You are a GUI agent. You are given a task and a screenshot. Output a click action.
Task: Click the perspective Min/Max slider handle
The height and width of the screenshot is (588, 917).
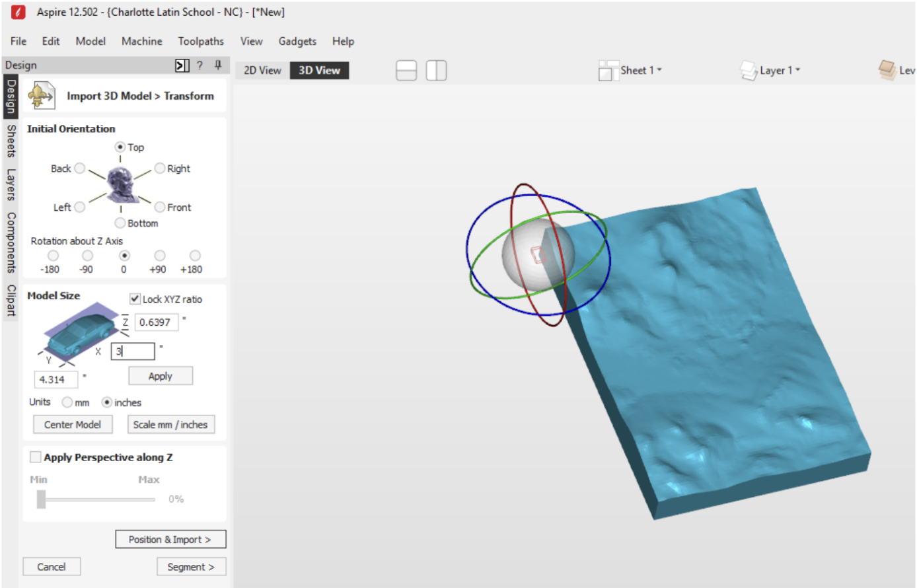pyautogui.click(x=42, y=499)
